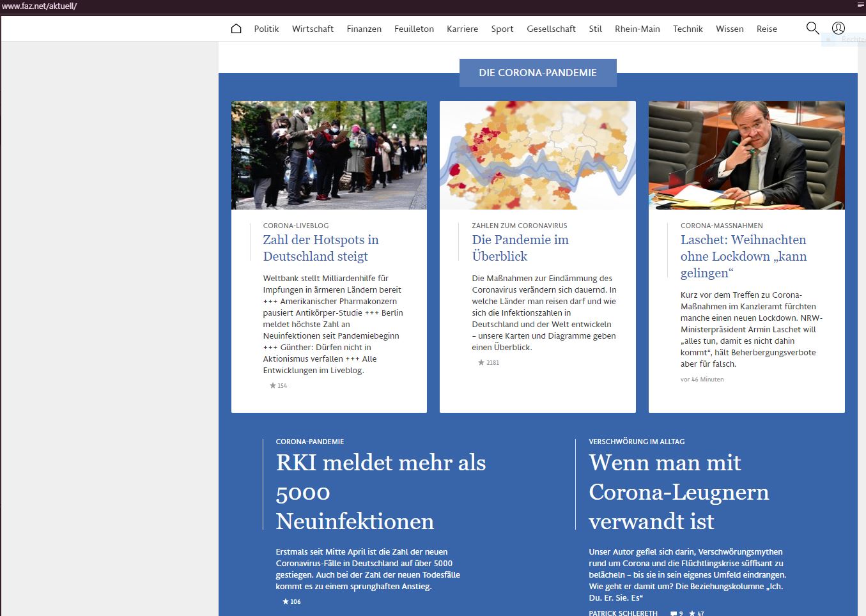Open the search magnifier icon

pos(812,28)
